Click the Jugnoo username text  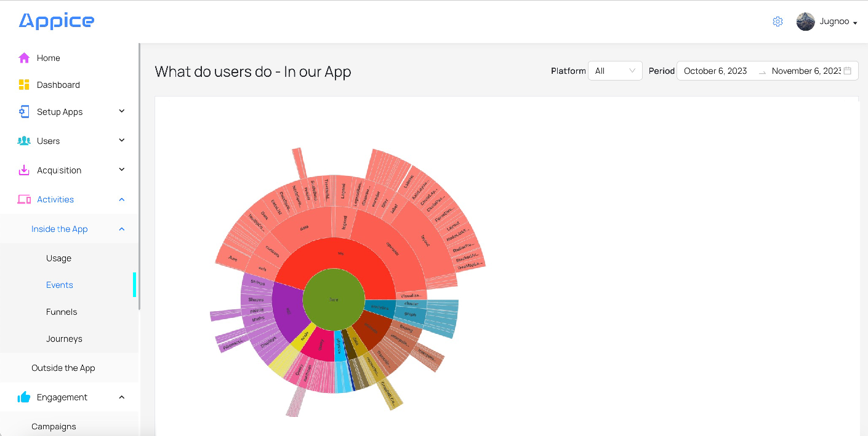[x=834, y=22]
